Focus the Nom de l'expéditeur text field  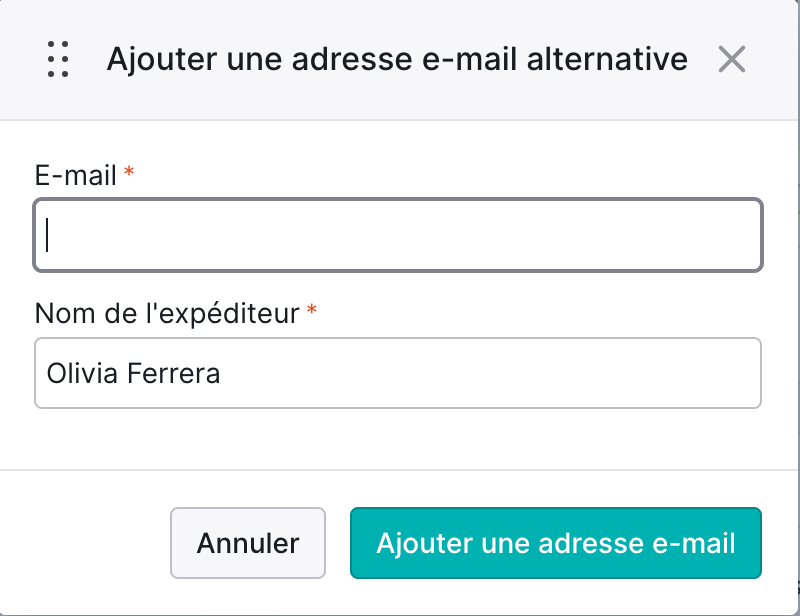[398, 373]
